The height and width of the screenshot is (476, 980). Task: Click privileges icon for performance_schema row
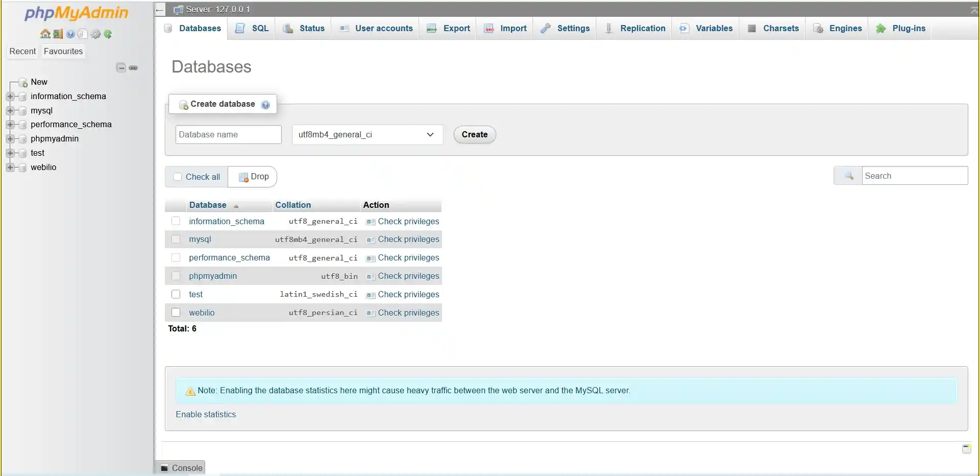point(371,258)
